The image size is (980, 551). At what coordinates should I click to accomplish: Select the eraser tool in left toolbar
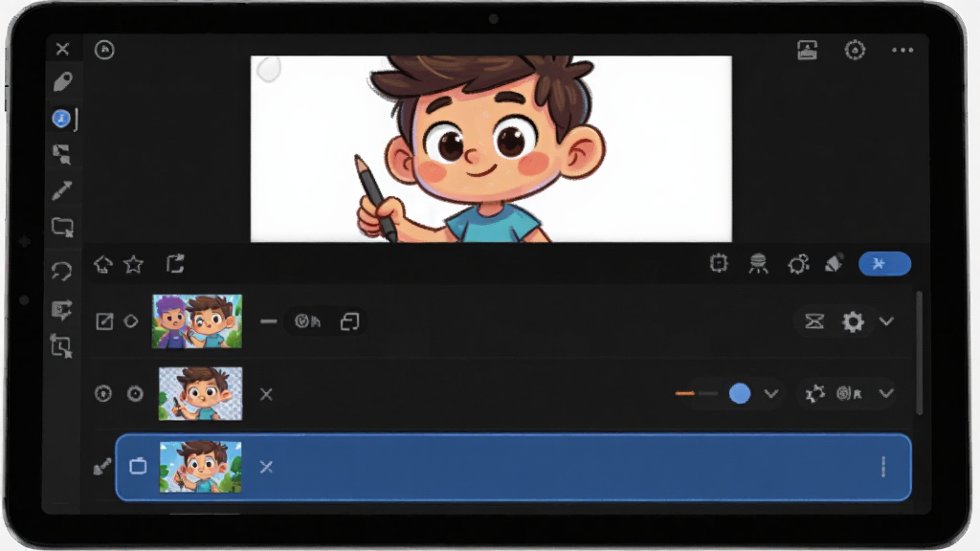pos(62,82)
